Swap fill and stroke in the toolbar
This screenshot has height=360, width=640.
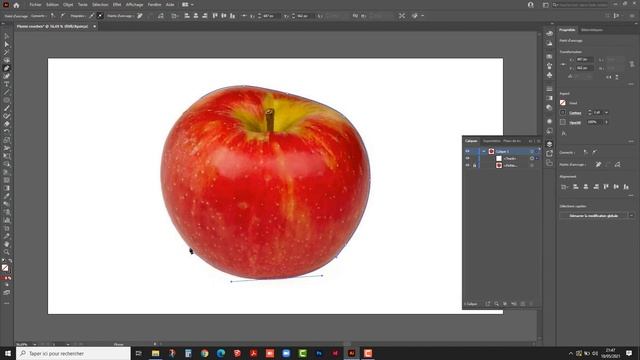10,261
